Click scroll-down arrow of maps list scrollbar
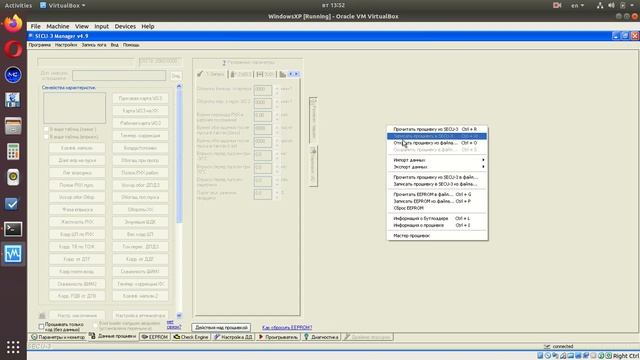Viewport: 640px width, 360px height. [x=179, y=315]
